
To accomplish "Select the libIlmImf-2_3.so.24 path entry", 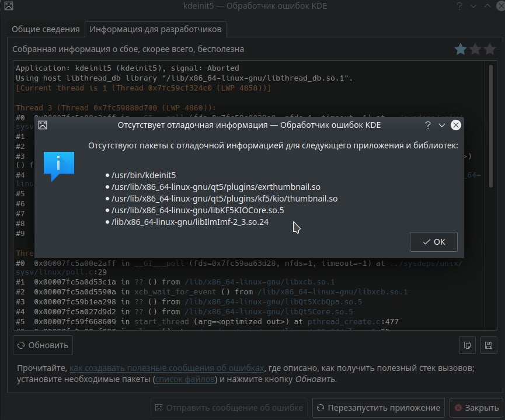I will [190, 222].
